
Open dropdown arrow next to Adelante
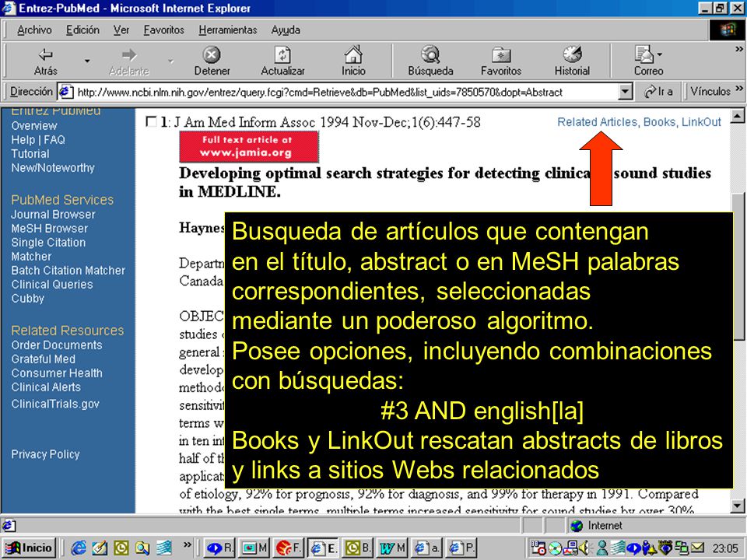pos(170,61)
